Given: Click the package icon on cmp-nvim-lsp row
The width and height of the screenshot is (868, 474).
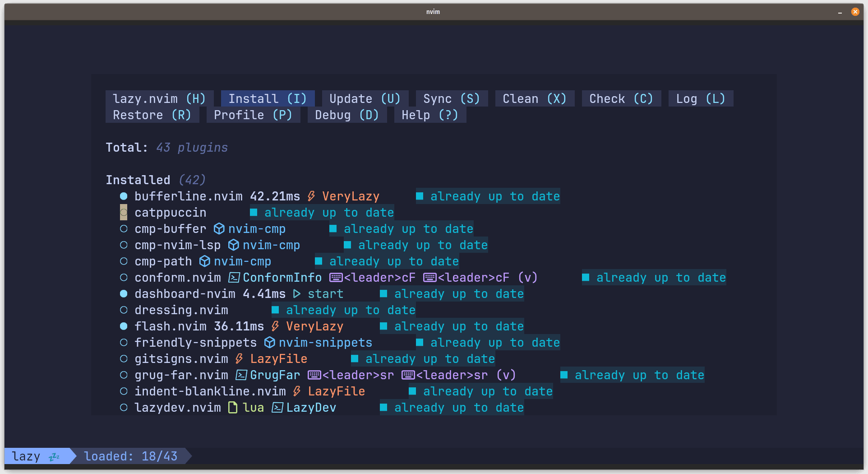Looking at the screenshot, I should tap(233, 245).
